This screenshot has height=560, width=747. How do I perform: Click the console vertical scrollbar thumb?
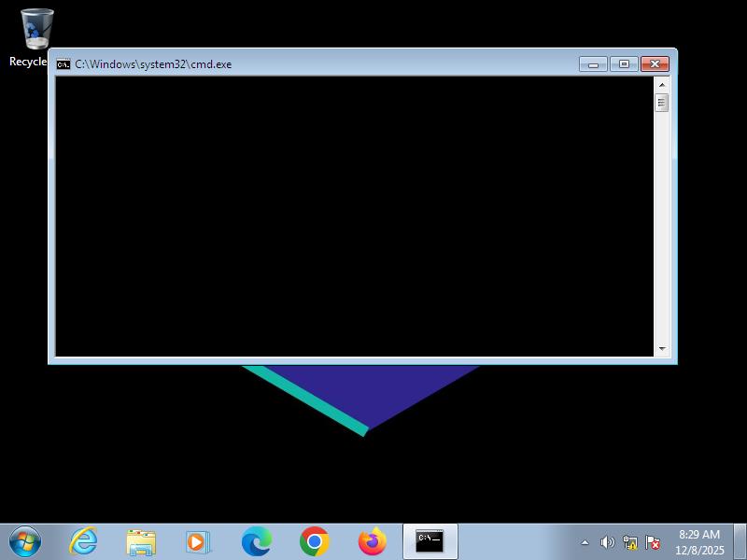[x=662, y=103]
